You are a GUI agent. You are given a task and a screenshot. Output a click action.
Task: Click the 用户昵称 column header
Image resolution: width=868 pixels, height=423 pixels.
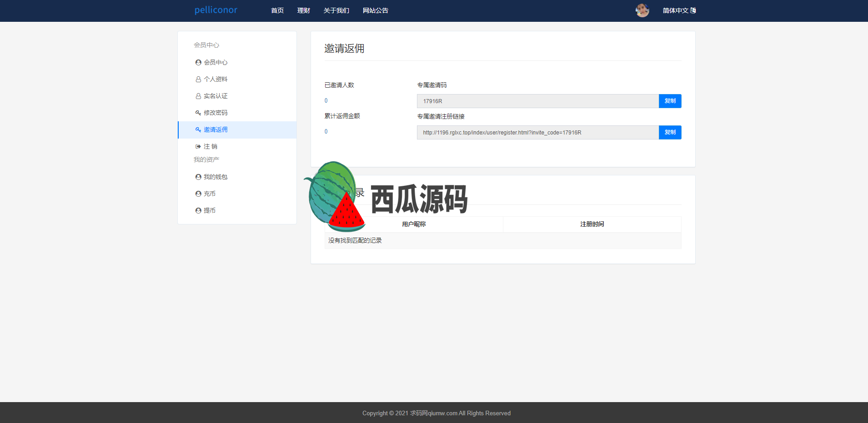coord(414,224)
